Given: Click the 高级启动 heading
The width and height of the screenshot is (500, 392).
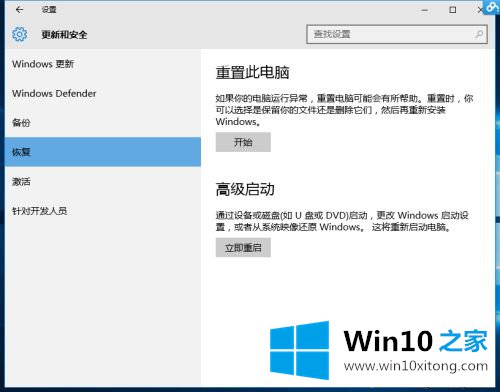Looking at the screenshot, I should [245, 190].
